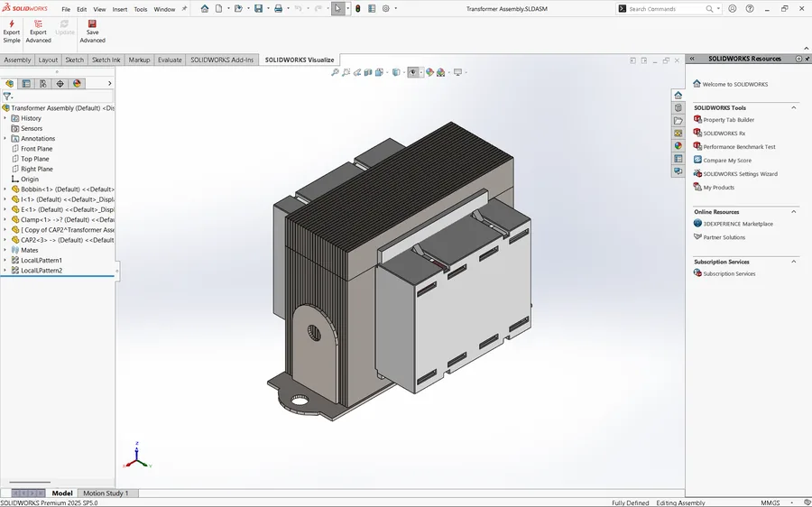
Task: Switch to the Evaluate tab
Action: pyautogui.click(x=170, y=60)
